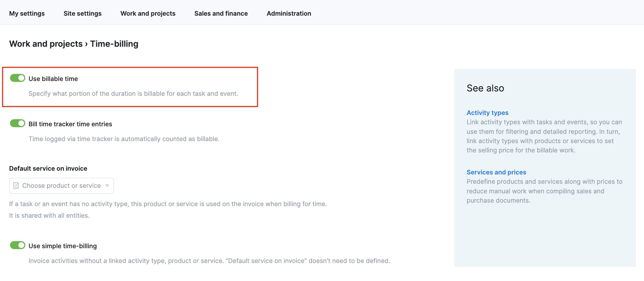The height and width of the screenshot is (281, 644).
Task: Click the "See also" panel heading
Action: (485, 88)
